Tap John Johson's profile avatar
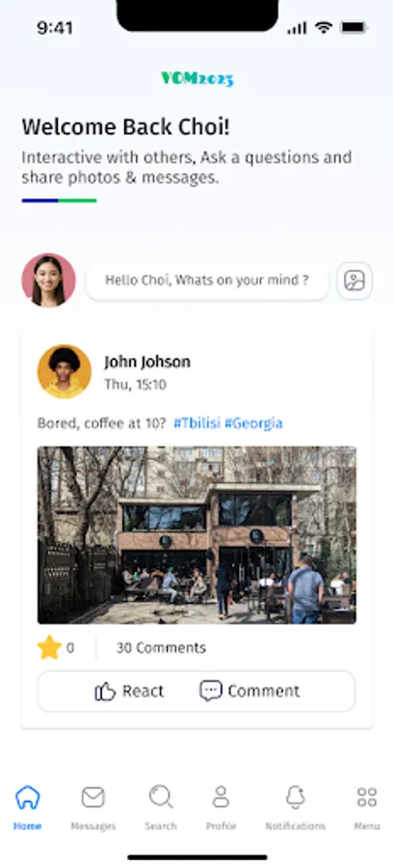Image resolution: width=393 pixels, height=868 pixels. (65, 371)
